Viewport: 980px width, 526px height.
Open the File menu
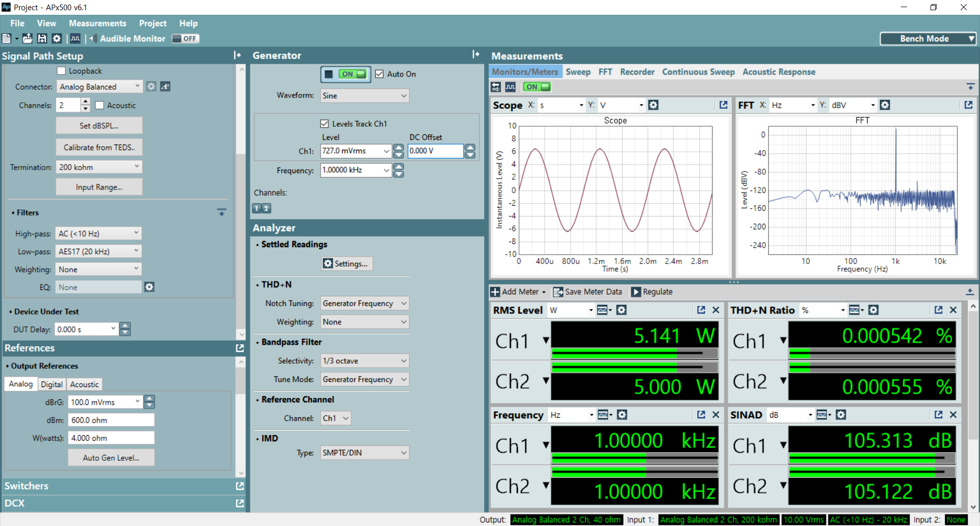pyautogui.click(x=17, y=23)
